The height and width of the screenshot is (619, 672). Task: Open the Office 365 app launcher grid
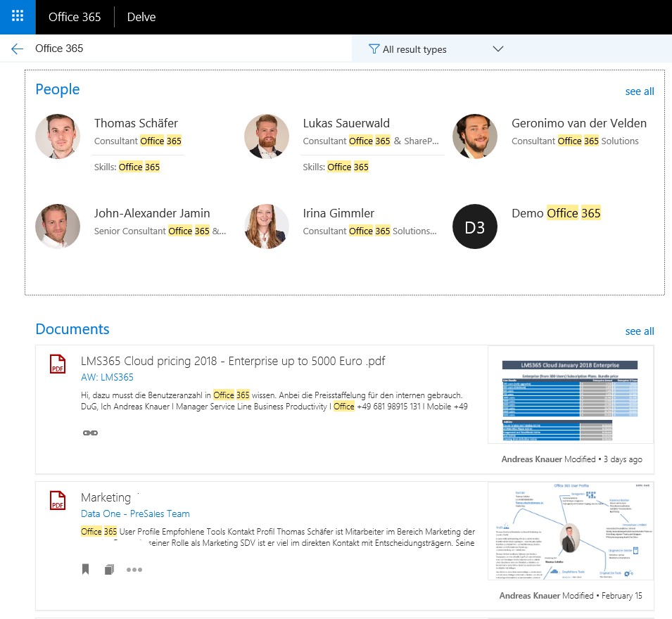pyautogui.click(x=18, y=17)
